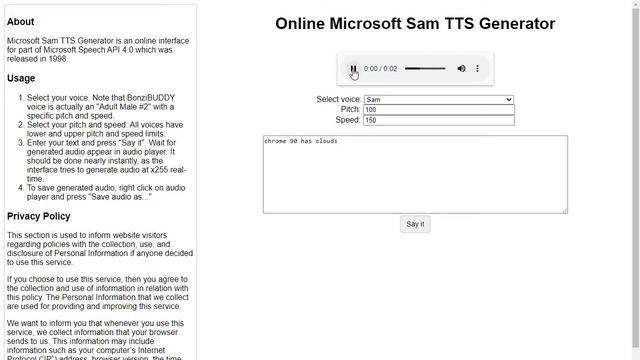
Task: Click inside the text area
Action: pyautogui.click(x=415, y=174)
